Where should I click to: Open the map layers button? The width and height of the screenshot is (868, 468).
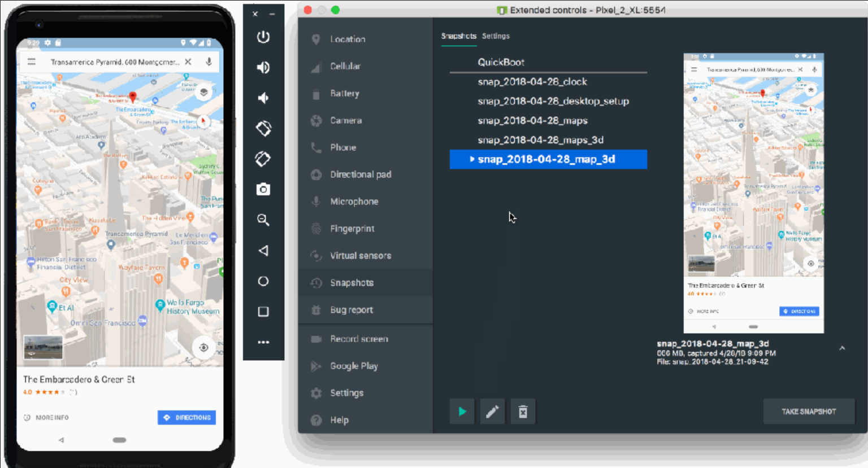(204, 92)
